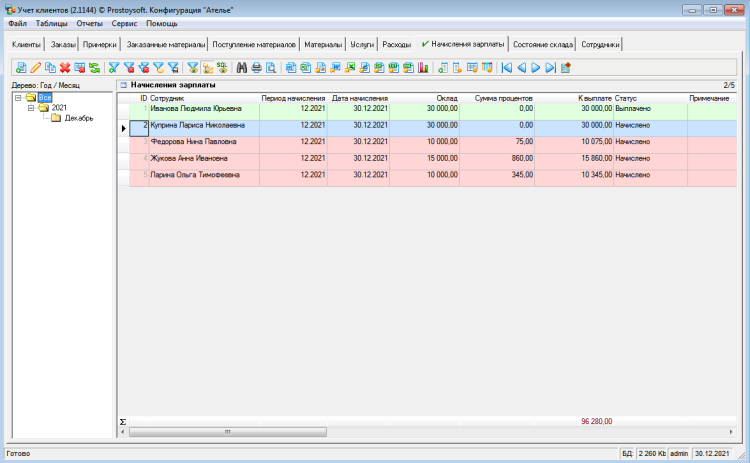
Task: Click the red X delete record icon
Action: [64, 68]
